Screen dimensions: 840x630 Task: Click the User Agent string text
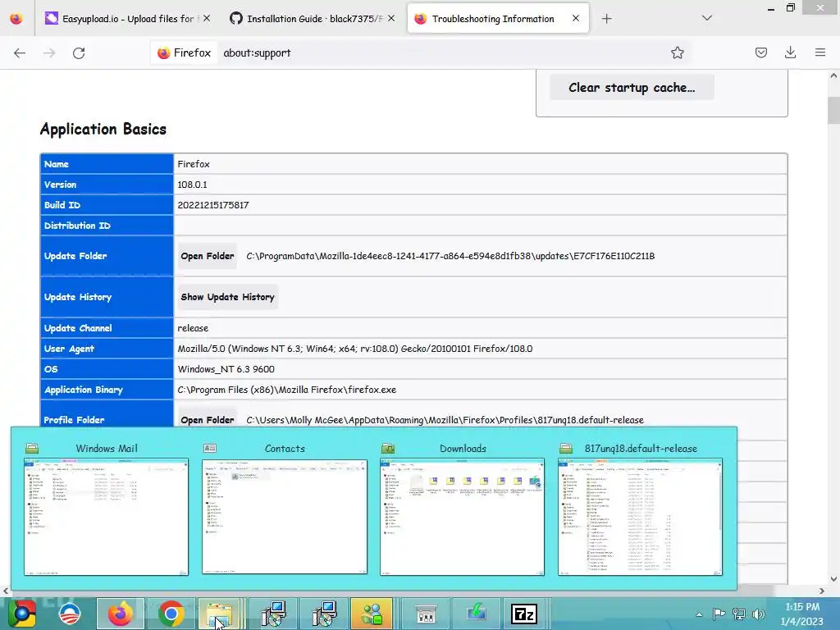tap(355, 349)
